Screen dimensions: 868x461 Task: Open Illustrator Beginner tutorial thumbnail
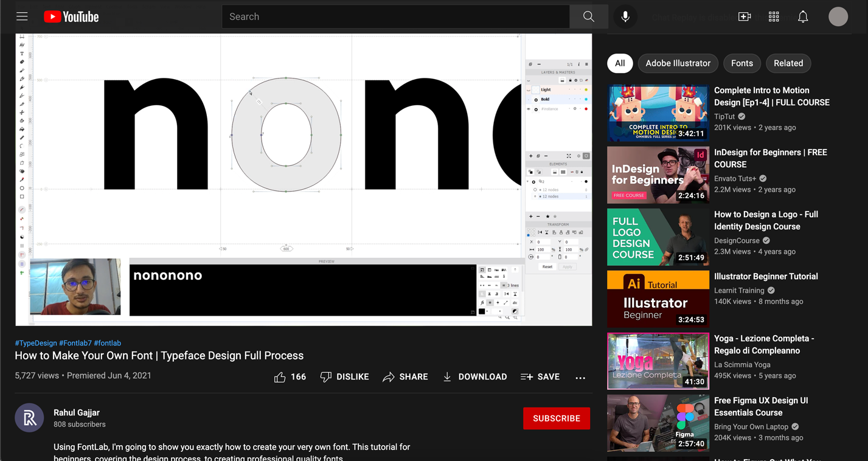(x=658, y=299)
